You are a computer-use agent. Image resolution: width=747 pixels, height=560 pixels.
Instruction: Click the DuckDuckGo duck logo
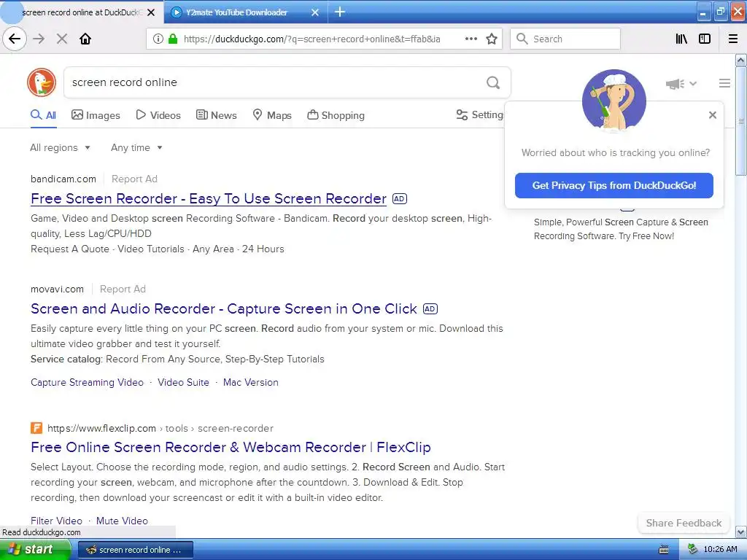42,82
